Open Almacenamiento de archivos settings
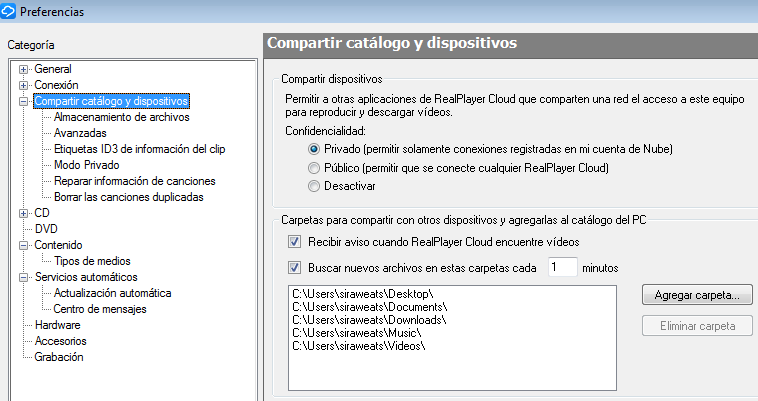The height and width of the screenshot is (401, 758). (121, 117)
